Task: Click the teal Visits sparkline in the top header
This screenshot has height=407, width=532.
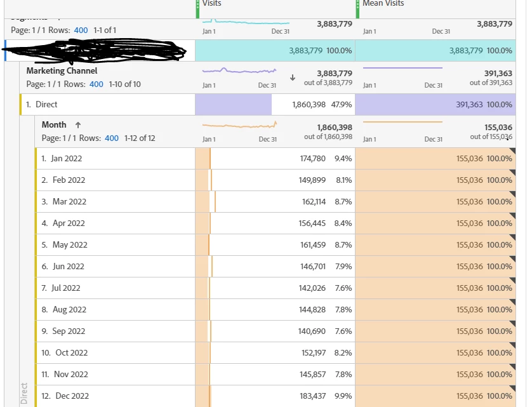Action: pos(246,22)
